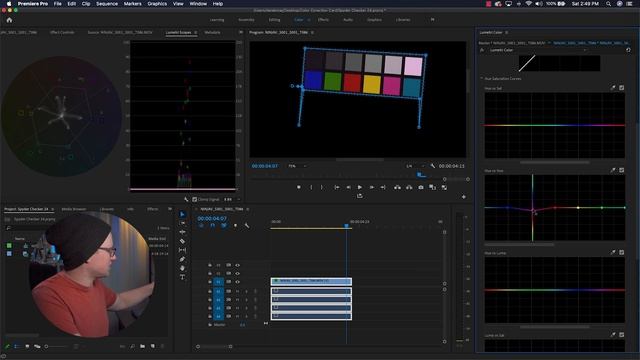Pick the Hue vs Luma eyedropper

(x=613, y=253)
